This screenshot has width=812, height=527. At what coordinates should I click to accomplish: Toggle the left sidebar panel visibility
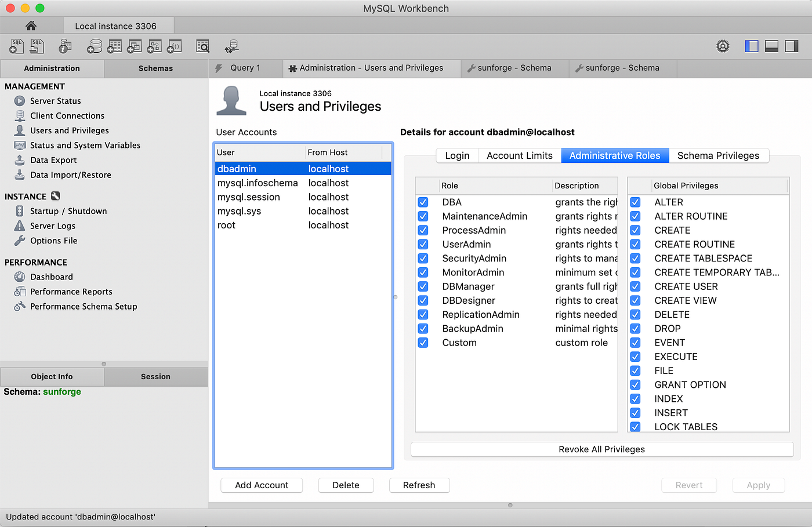(752, 46)
